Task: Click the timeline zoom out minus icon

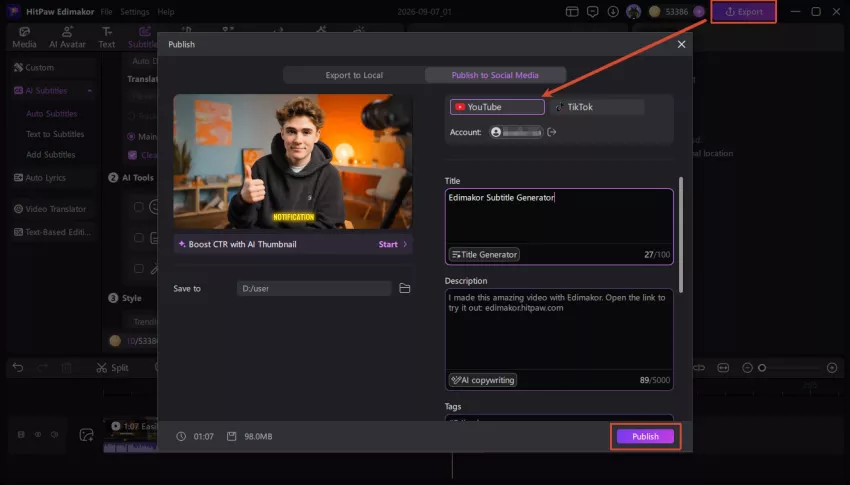Action: 747,368
